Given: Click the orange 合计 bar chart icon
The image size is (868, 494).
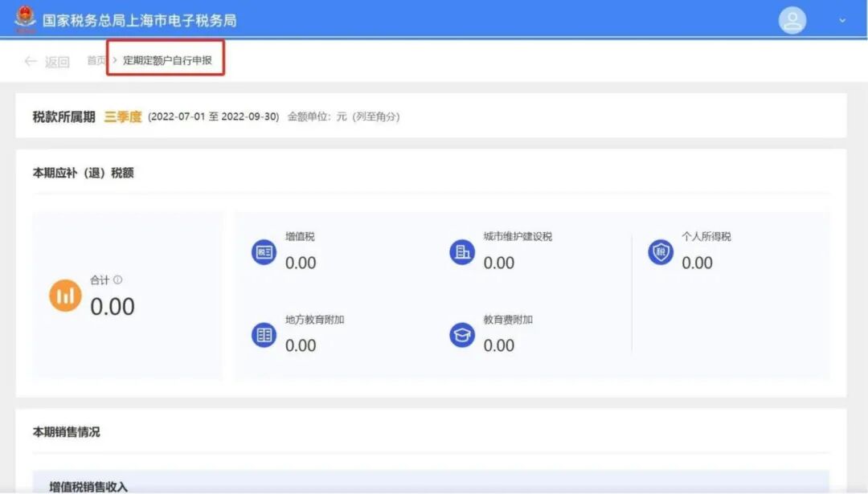Looking at the screenshot, I should (65, 296).
